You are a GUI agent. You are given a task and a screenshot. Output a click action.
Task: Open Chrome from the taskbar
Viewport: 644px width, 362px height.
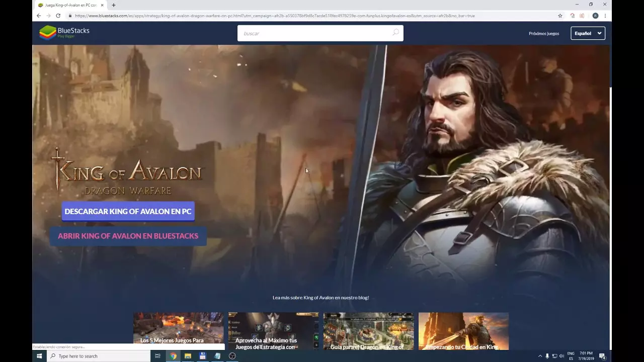pyautogui.click(x=173, y=356)
